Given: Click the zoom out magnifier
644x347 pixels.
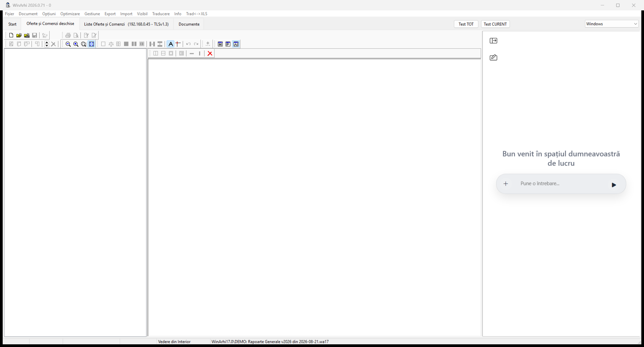Looking at the screenshot, I should coord(68,44).
